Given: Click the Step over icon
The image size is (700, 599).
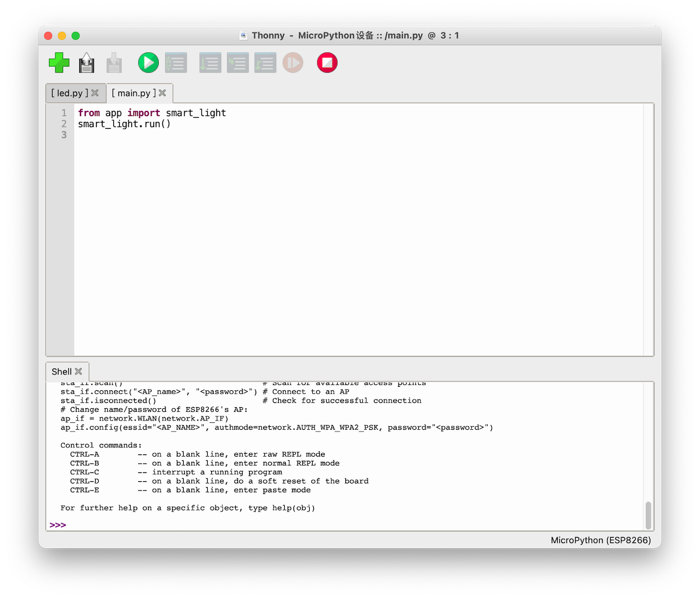Looking at the screenshot, I should click(210, 62).
